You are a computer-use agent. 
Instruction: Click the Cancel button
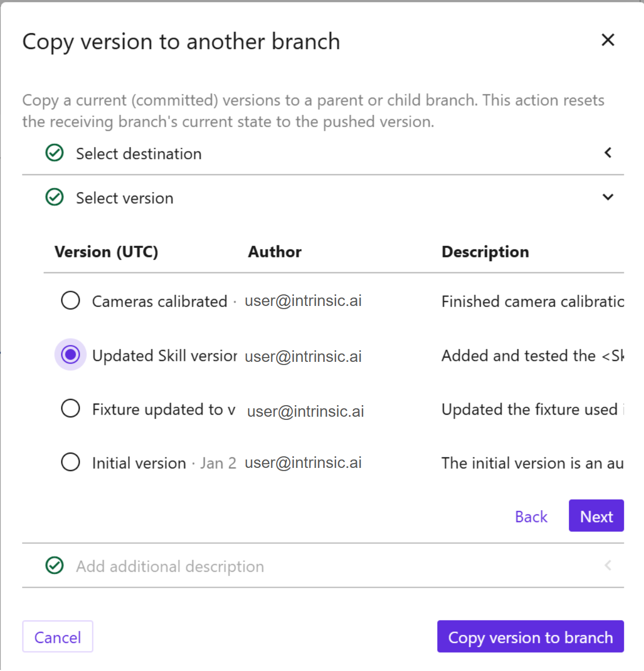tap(58, 637)
